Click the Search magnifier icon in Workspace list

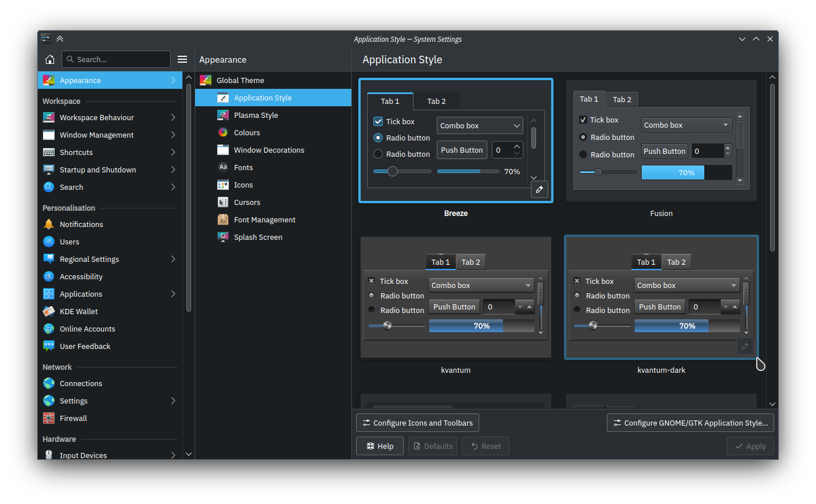(49, 187)
